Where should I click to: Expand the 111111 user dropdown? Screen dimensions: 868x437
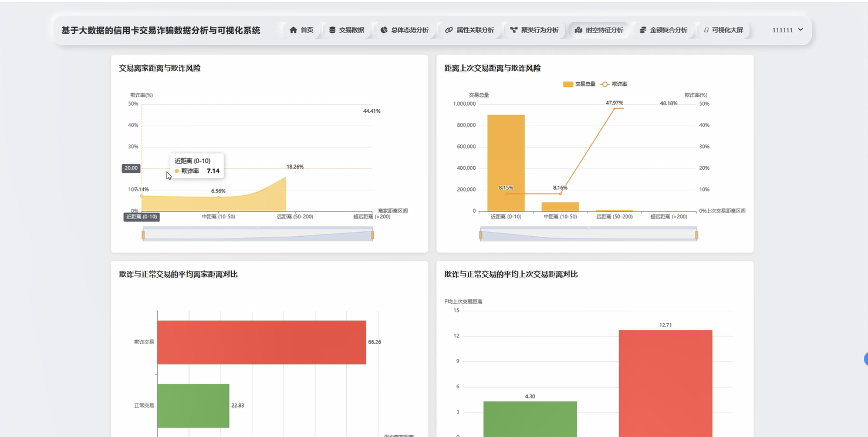tap(788, 30)
